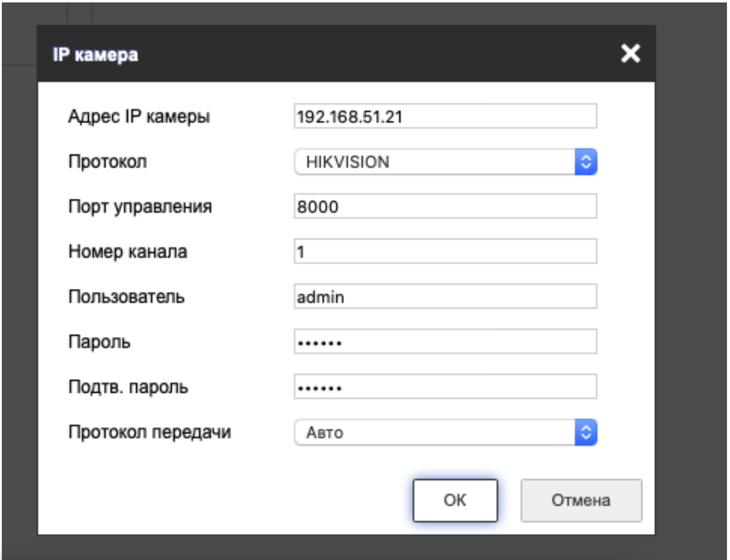
Task: Open the Протокол передачи Авто dropdown
Action: point(446,433)
